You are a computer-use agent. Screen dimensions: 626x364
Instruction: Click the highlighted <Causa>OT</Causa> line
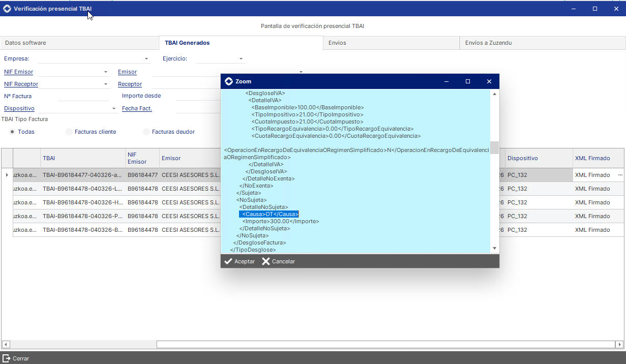[269, 214]
